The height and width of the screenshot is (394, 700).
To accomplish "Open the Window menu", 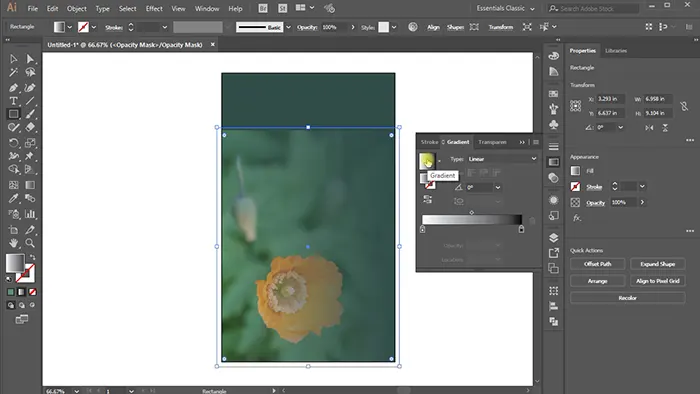I will click(207, 8).
